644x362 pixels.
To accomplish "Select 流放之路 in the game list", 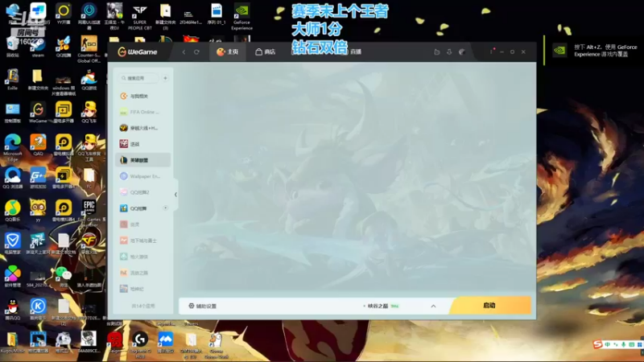I will (x=143, y=273).
